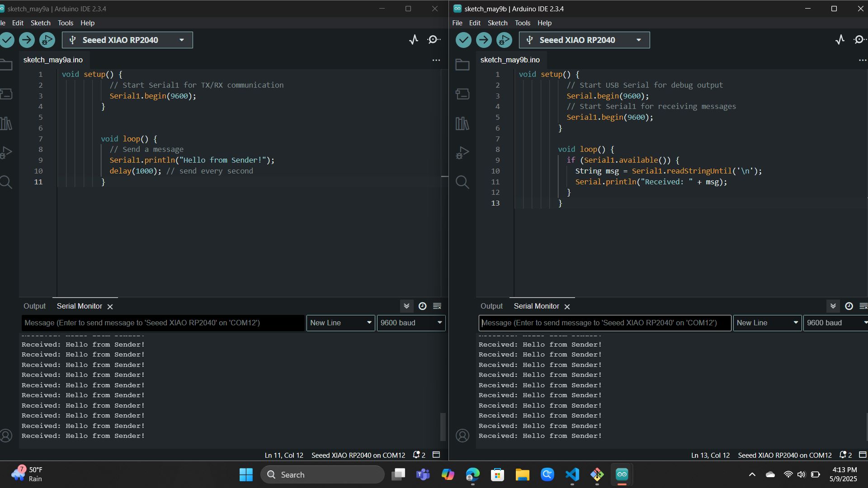868x488 pixels.
Task: Toggle autoscroll in sketch_may9a Serial Monitor
Action: pos(406,306)
